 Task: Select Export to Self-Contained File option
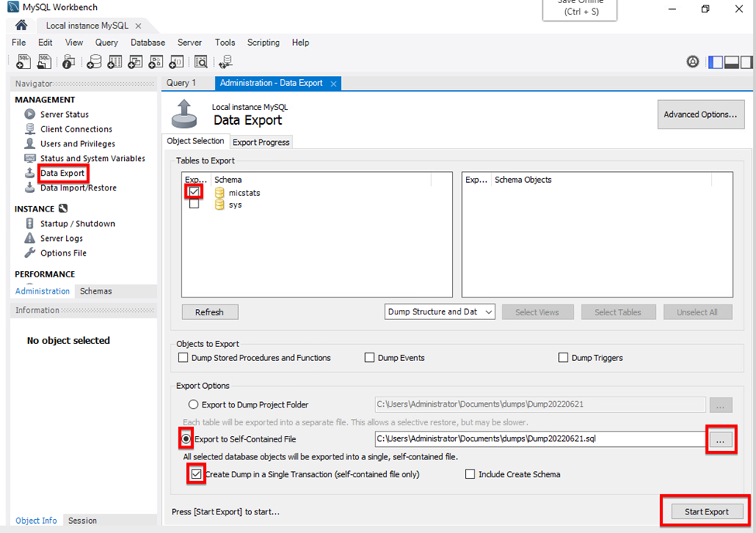pyautogui.click(x=186, y=439)
